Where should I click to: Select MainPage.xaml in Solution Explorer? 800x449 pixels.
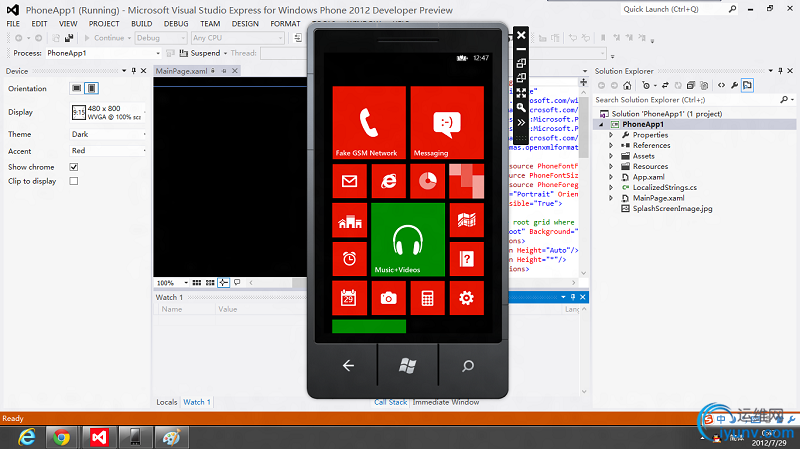[658, 198]
